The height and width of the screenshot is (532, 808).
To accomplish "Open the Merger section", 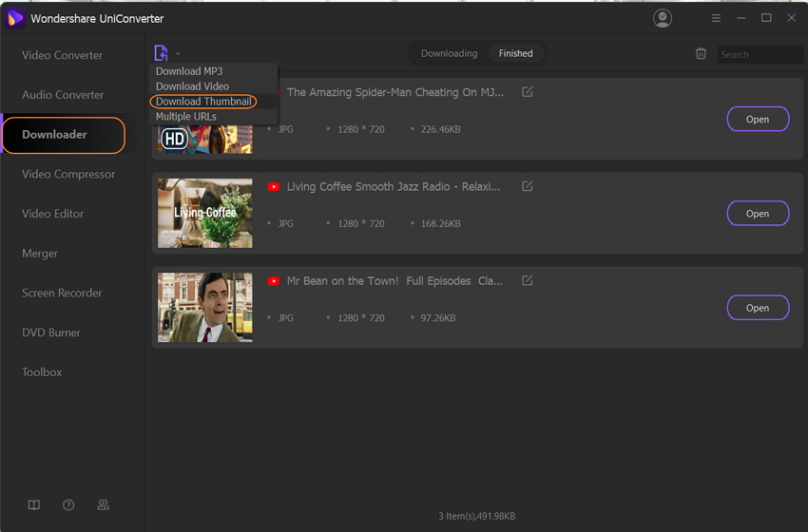I will coord(40,254).
